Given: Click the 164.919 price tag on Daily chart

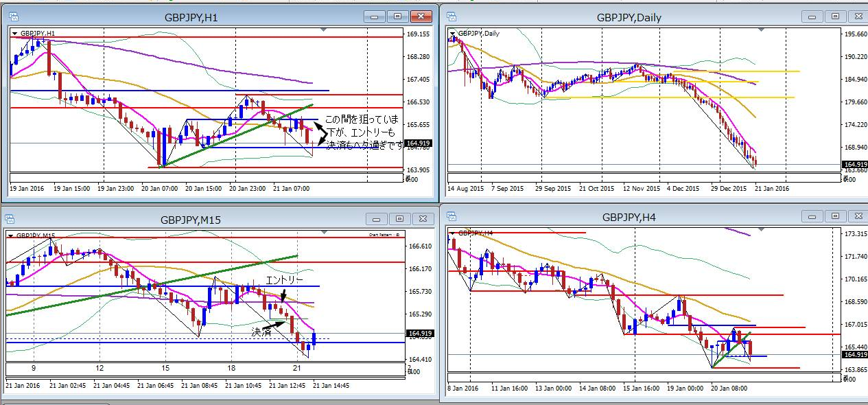Looking at the screenshot, I should [x=853, y=165].
